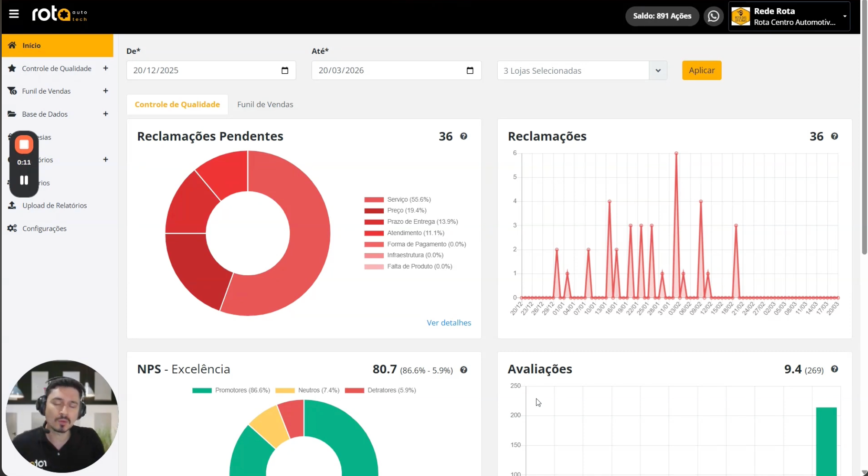
Task: Click the NPS score value 80.7
Action: tap(385, 369)
